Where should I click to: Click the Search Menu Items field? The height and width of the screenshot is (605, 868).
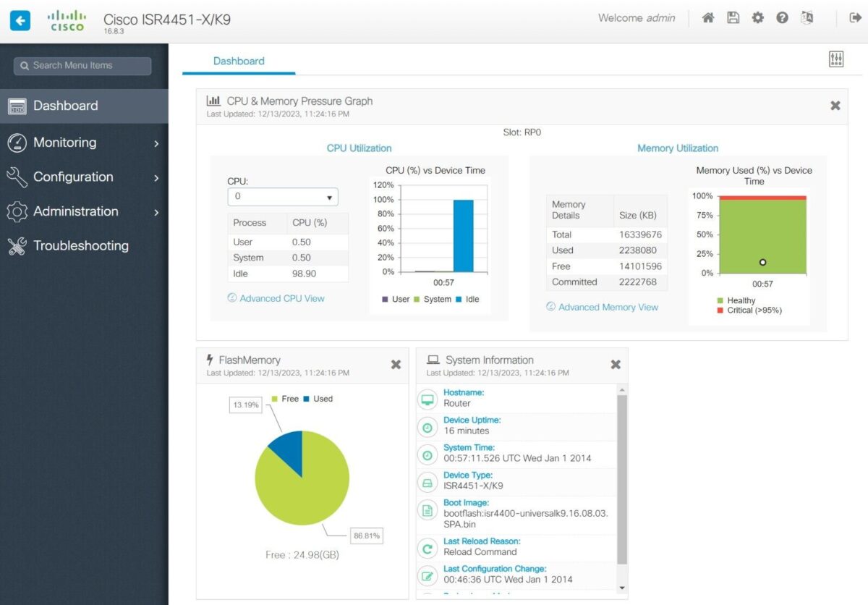pos(82,66)
